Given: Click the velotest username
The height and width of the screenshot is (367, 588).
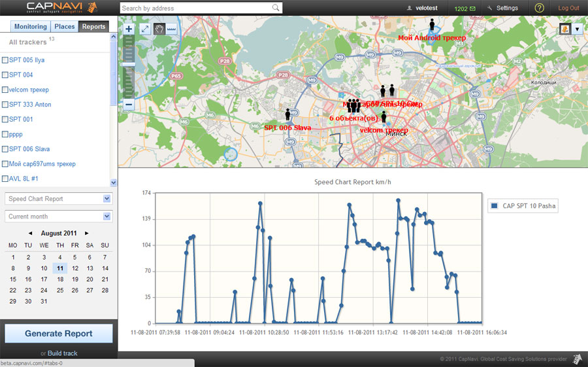Looking at the screenshot, I should tap(427, 8).
